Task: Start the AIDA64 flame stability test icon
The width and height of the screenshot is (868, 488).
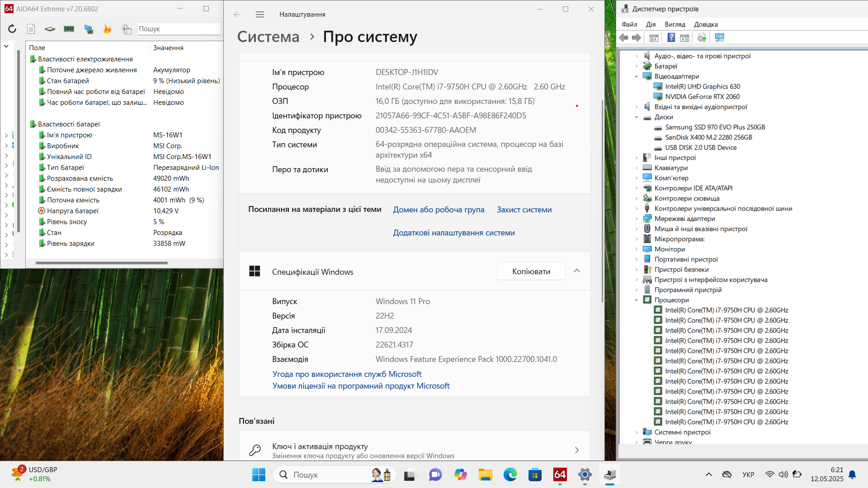Action: click(107, 29)
